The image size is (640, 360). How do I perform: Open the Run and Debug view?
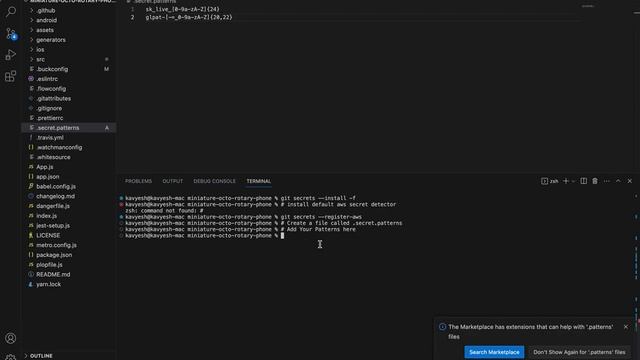(x=11, y=55)
